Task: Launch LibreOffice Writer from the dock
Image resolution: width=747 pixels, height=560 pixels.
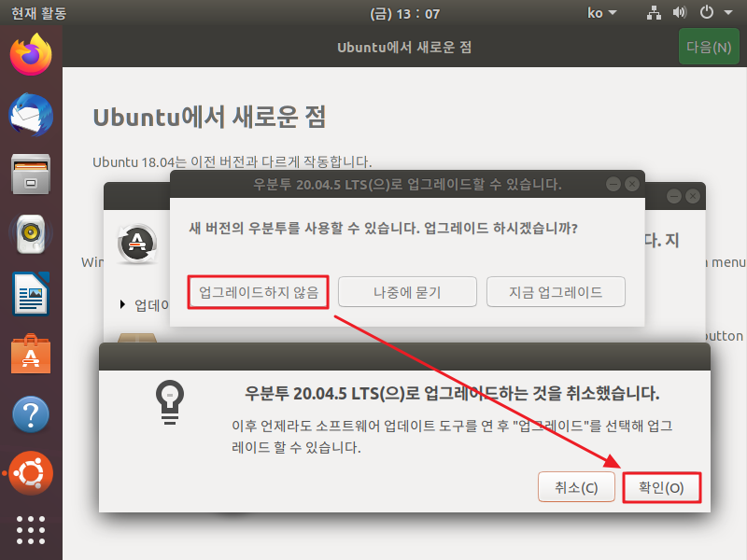Action: (x=31, y=293)
